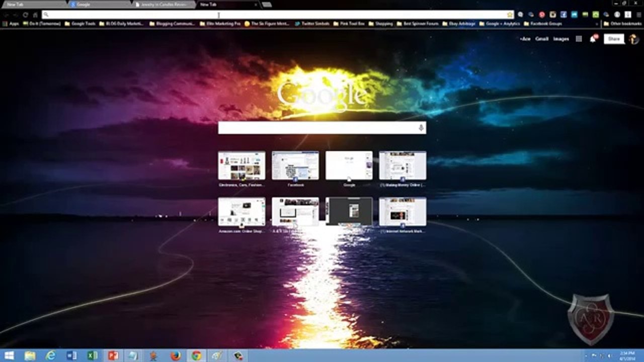Open Excel from the taskbar
The image size is (644, 362).
click(93, 355)
